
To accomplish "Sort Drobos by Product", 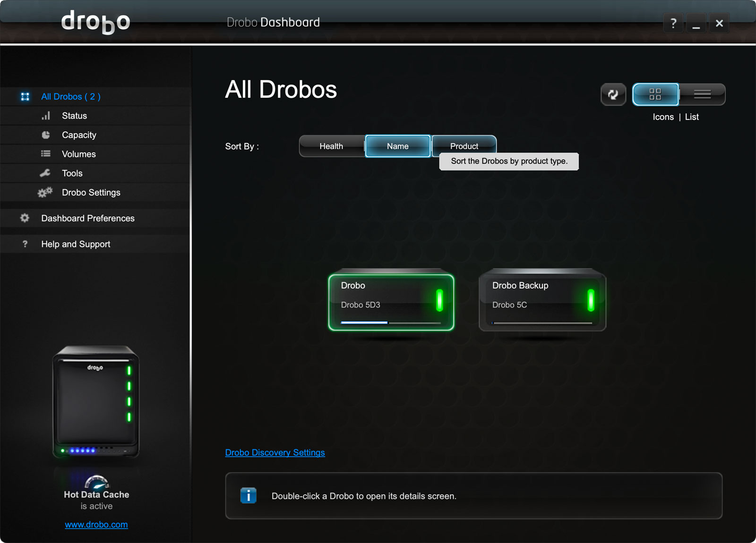I will coord(464,146).
